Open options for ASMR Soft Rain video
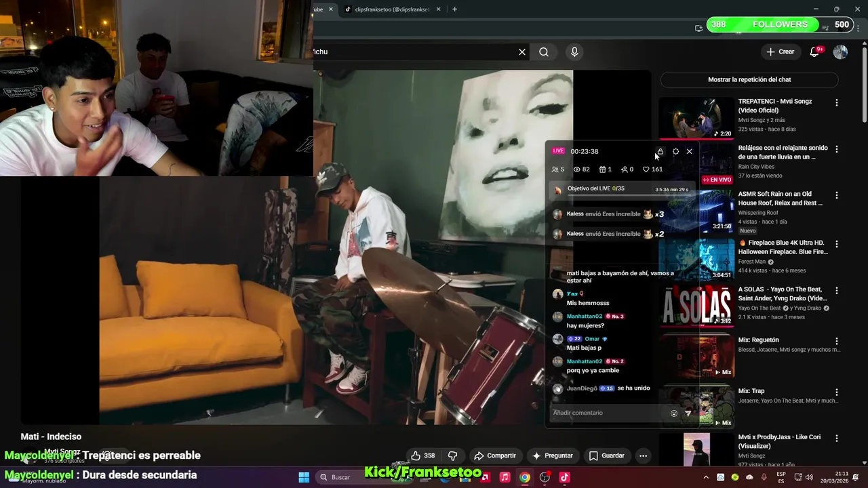The image size is (868, 488). 837,195
